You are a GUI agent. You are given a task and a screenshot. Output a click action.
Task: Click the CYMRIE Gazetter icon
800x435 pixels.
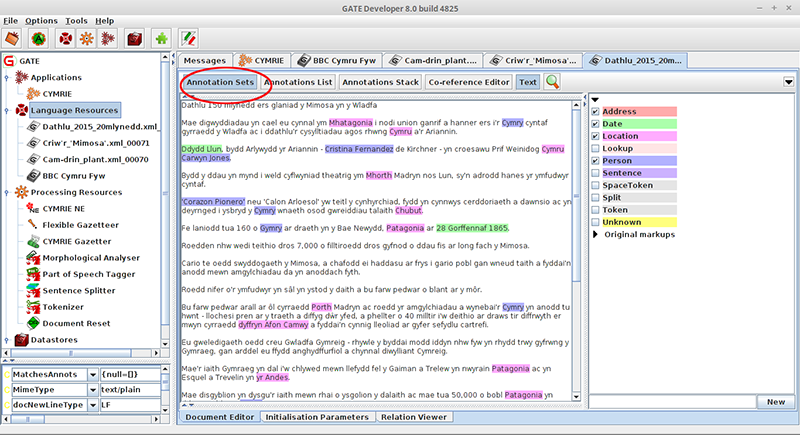pyautogui.click(x=33, y=241)
